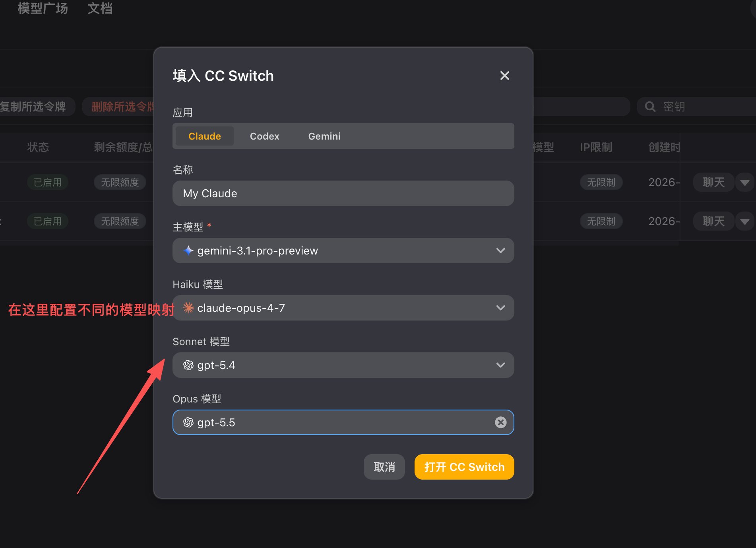The image size is (756, 548).
Task: Expand the Haiku 模型 dropdown
Action: 343,308
